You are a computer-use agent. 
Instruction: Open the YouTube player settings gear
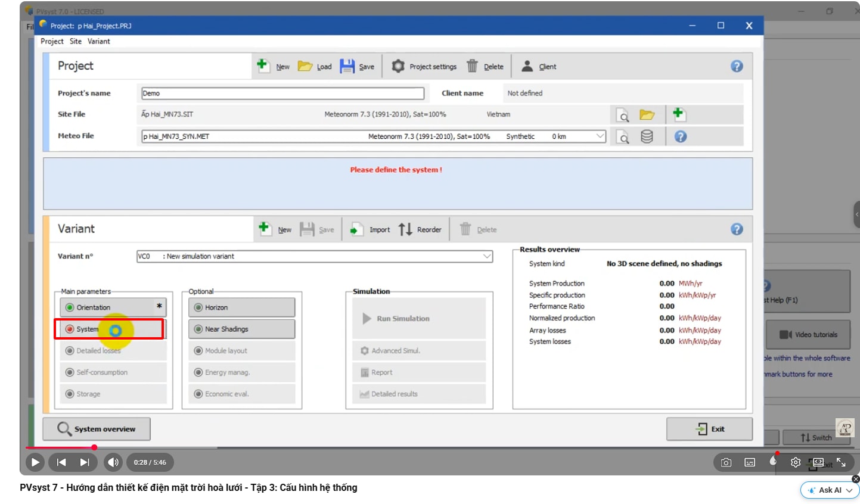pyautogui.click(x=795, y=462)
